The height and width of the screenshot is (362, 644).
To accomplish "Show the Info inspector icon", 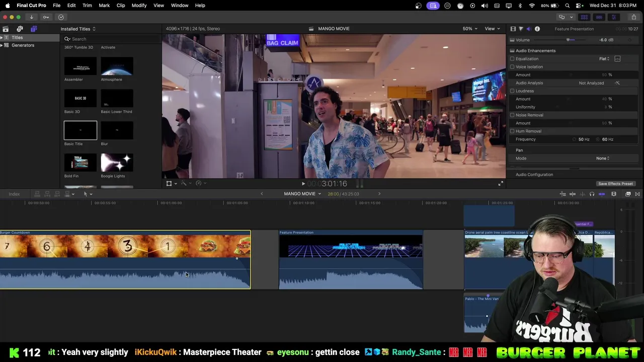I will pyautogui.click(x=537, y=29).
